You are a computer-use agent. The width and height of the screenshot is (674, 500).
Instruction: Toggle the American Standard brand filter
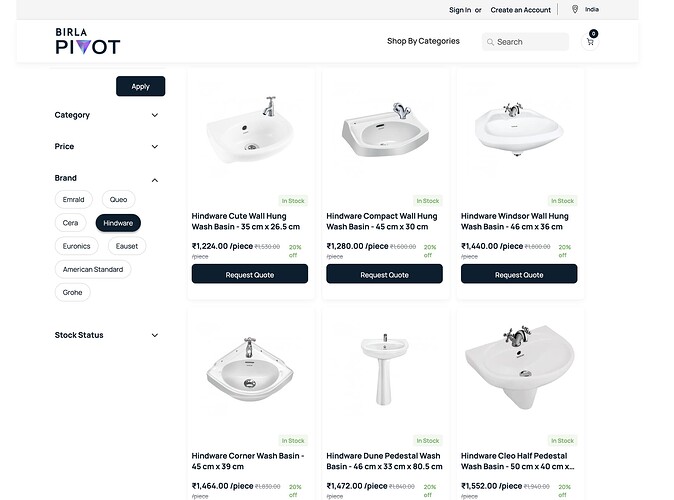pyautogui.click(x=93, y=269)
